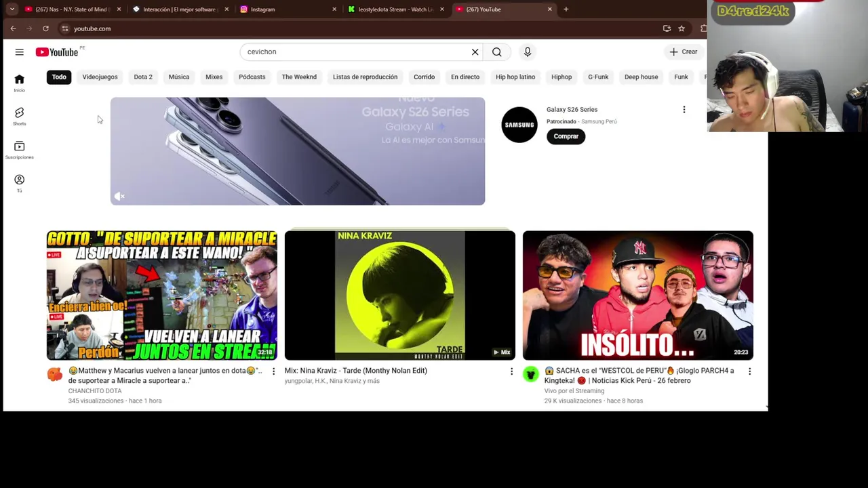This screenshot has width=868, height=488.
Task: Close the Instagram tab
Action: tap(334, 9)
